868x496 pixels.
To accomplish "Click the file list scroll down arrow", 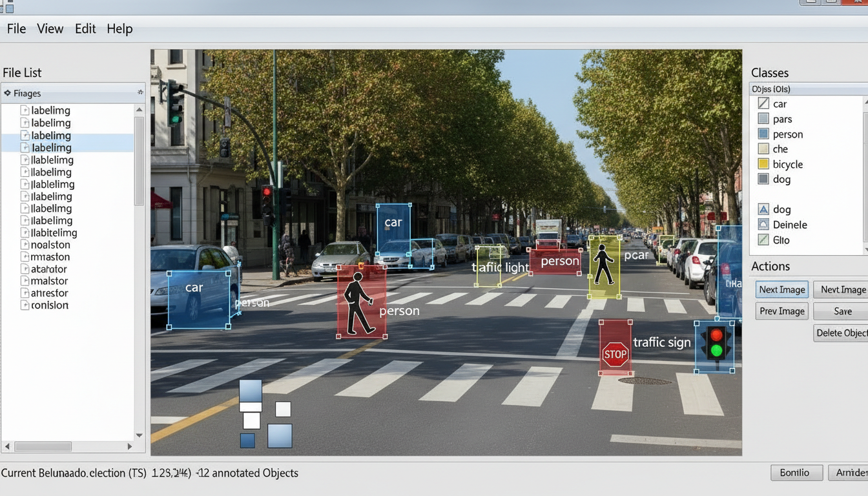I will [139, 435].
